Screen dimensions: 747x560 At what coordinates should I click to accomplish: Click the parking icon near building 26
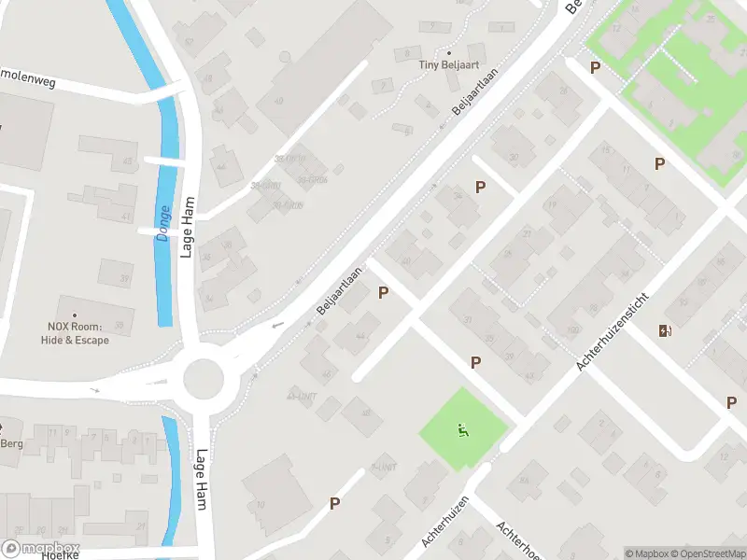click(x=595, y=67)
